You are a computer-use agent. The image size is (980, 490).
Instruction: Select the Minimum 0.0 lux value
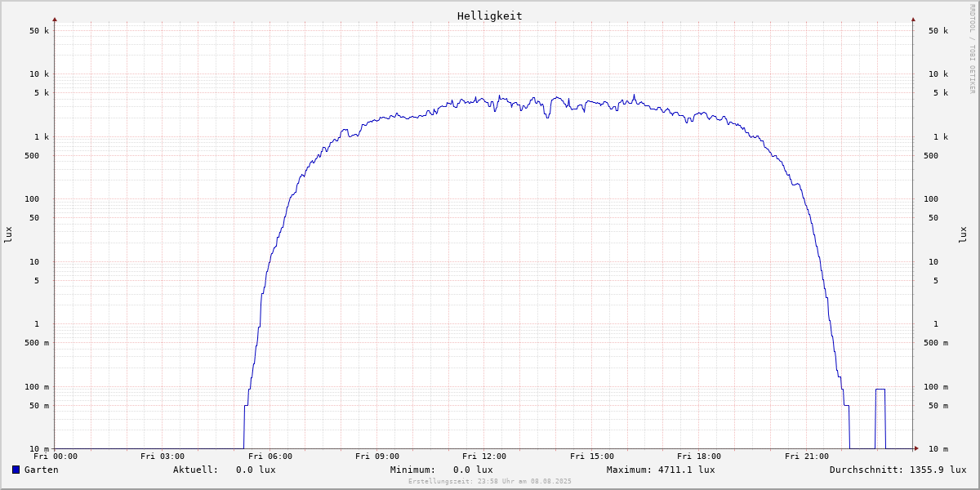tap(473, 470)
